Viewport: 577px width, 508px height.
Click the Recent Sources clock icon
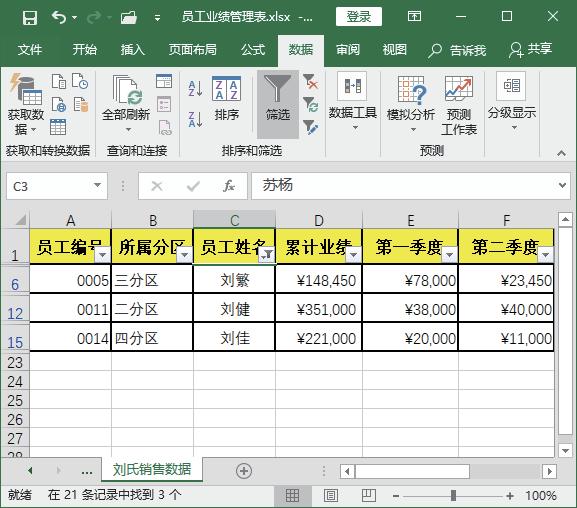[x=80, y=81]
